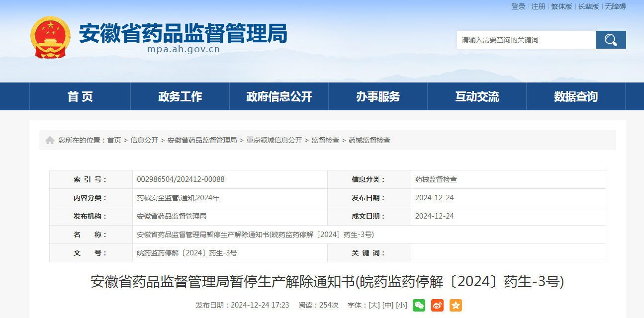The width and height of the screenshot is (644, 318).
Task: Click the 登录 login link
Action: [x=518, y=6]
